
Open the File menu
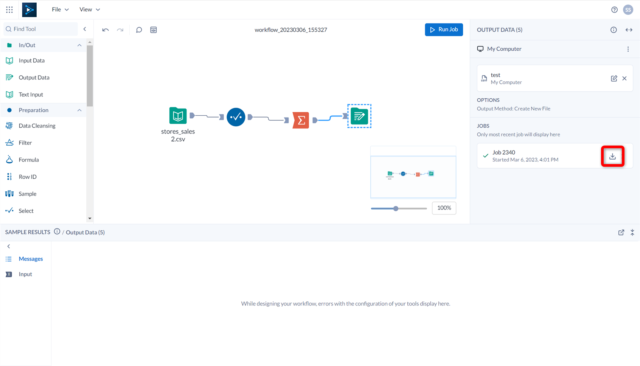[60, 9]
